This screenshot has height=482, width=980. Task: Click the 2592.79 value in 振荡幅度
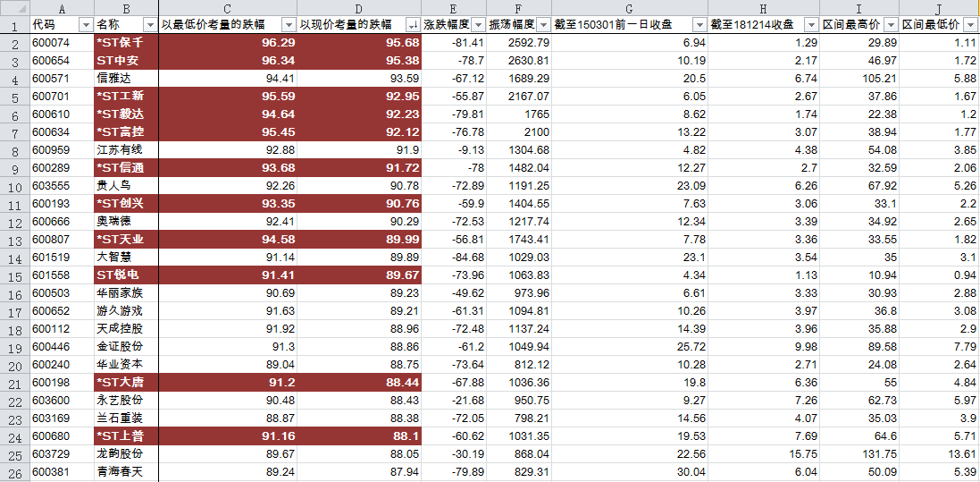519,43
